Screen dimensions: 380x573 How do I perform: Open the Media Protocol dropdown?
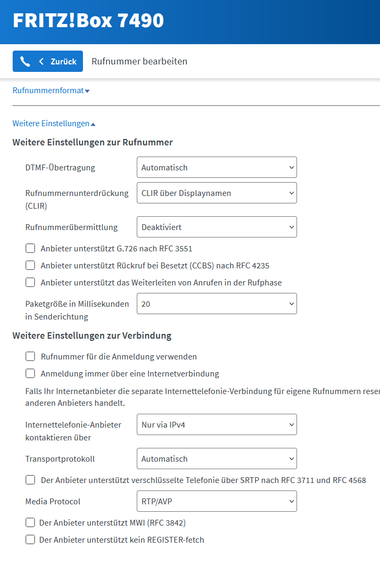point(217,501)
